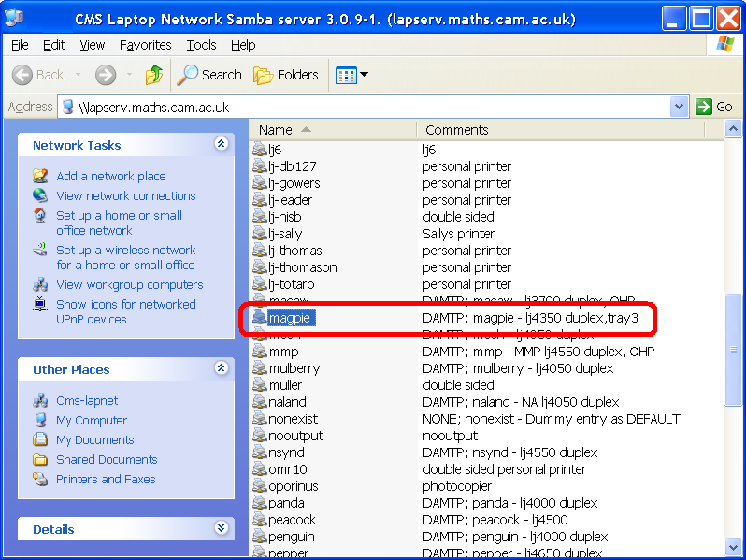Collapse the Network Tasks panel
The image size is (746, 560).
point(221,144)
